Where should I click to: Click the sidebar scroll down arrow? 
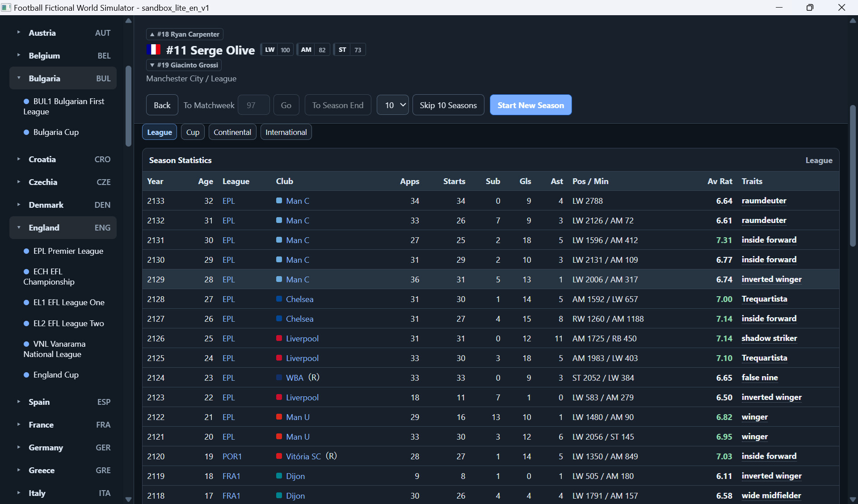coord(129,499)
